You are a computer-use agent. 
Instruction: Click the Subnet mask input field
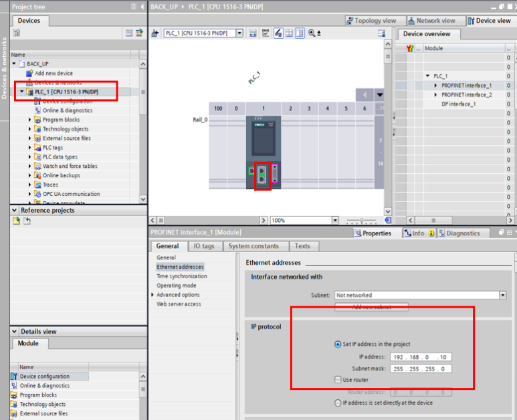[x=421, y=369]
